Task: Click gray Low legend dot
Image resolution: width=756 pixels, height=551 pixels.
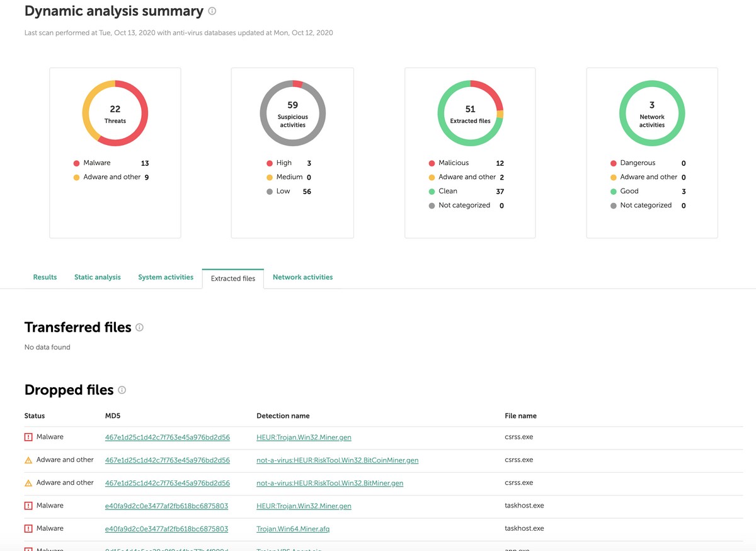Action: tap(270, 192)
